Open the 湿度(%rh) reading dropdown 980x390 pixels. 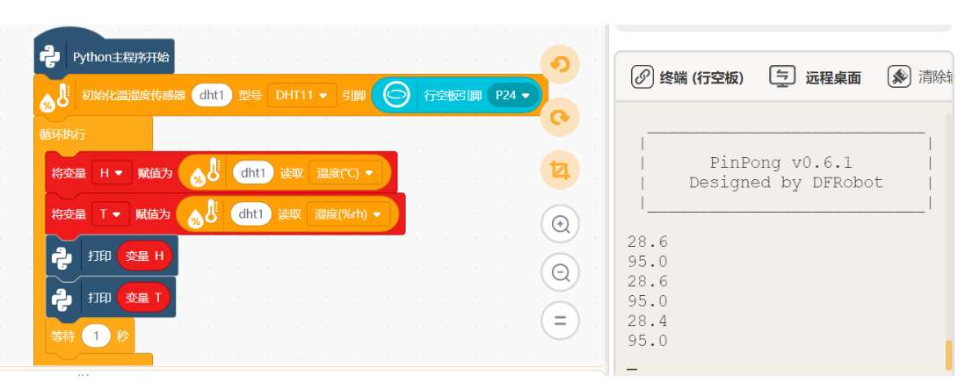tap(348, 214)
